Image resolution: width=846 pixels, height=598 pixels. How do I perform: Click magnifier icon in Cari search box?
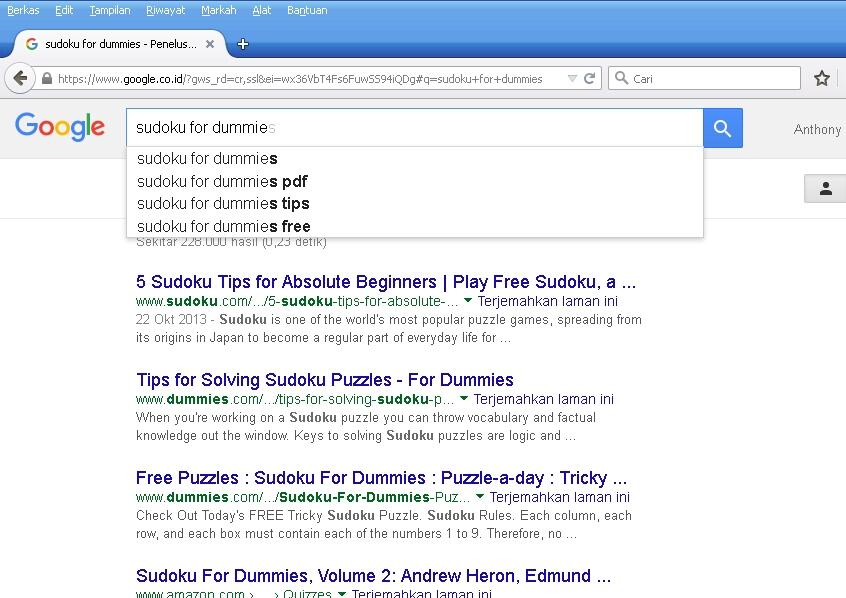pyautogui.click(x=622, y=78)
